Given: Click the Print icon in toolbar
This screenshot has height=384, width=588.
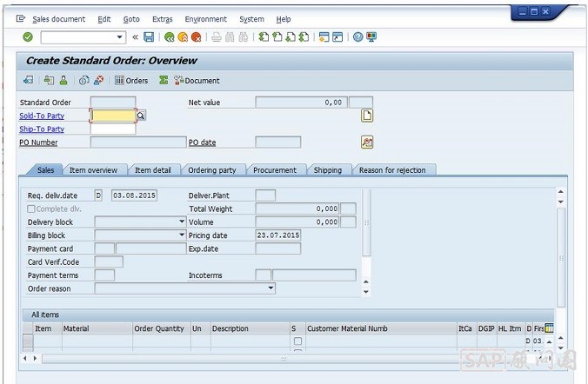Looking at the screenshot, I should pyautogui.click(x=217, y=37).
